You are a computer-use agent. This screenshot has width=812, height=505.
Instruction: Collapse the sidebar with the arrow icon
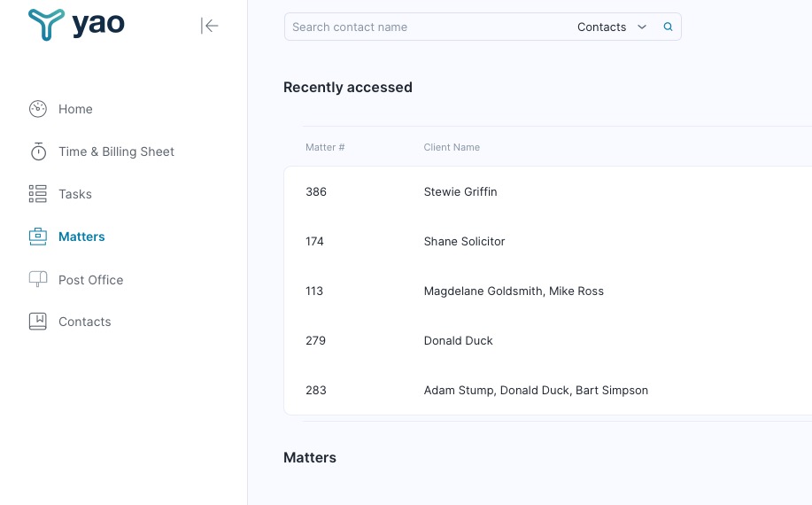pos(209,26)
